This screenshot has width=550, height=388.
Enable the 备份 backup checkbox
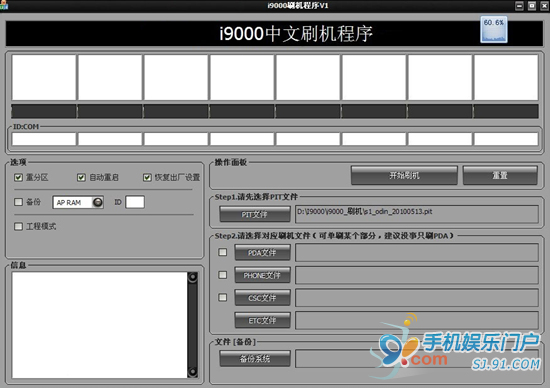(x=18, y=202)
